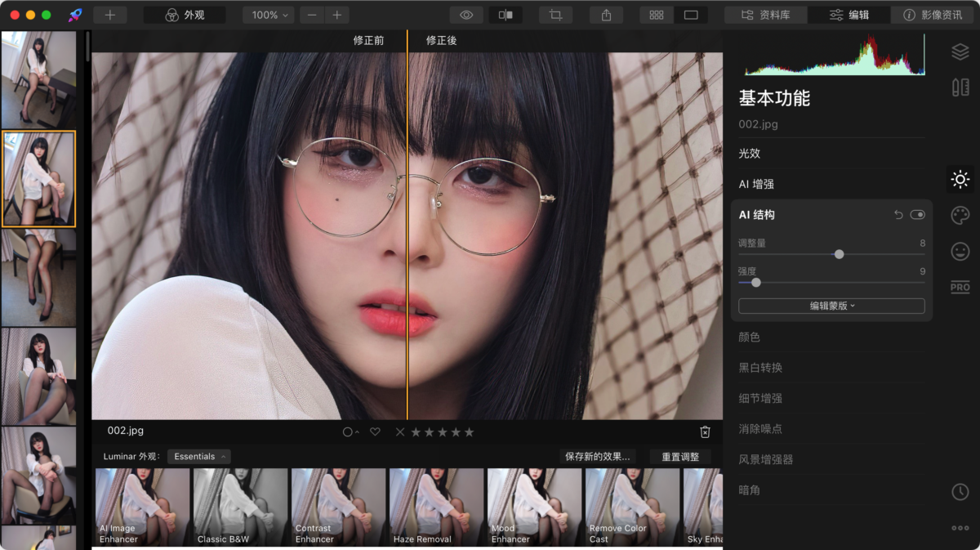Adjust the 强度 slider handle
The width and height of the screenshot is (980, 550).
click(755, 282)
